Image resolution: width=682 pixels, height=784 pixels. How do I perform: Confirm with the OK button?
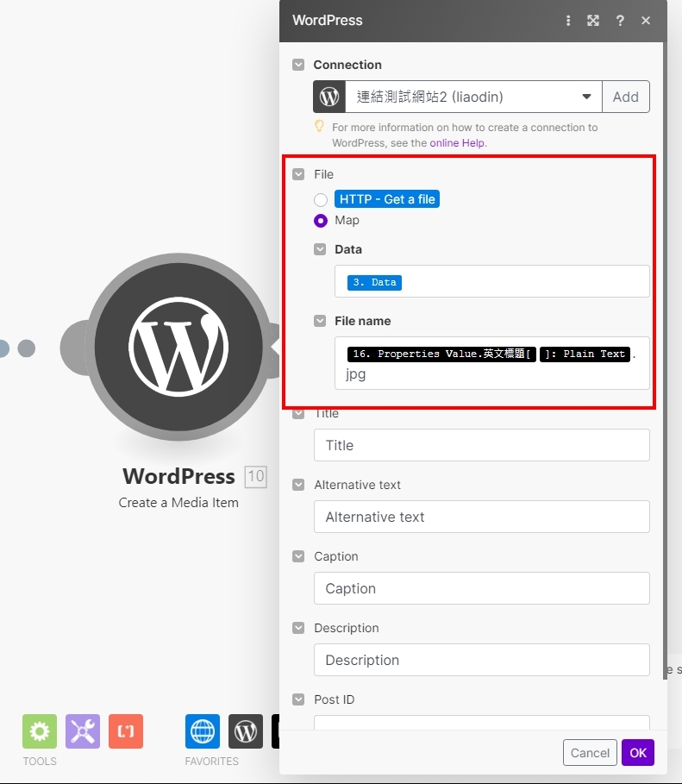click(638, 752)
